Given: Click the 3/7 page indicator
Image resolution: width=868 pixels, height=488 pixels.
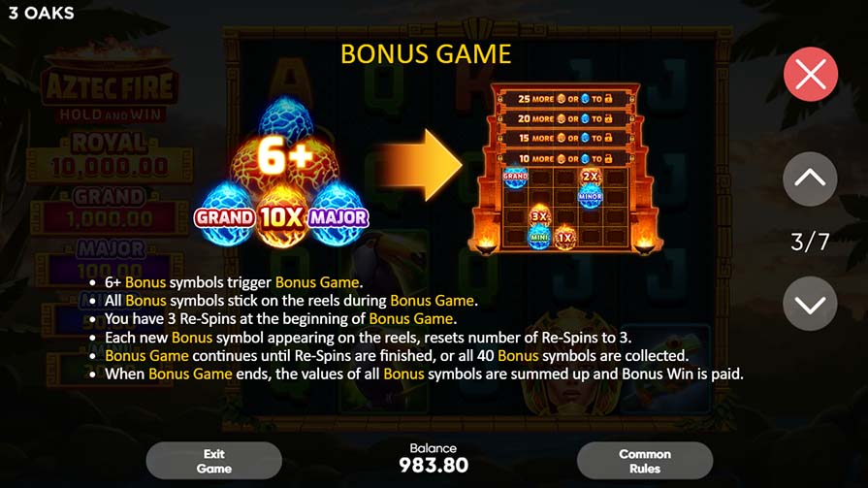Looking at the screenshot, I should pos(810,242).
